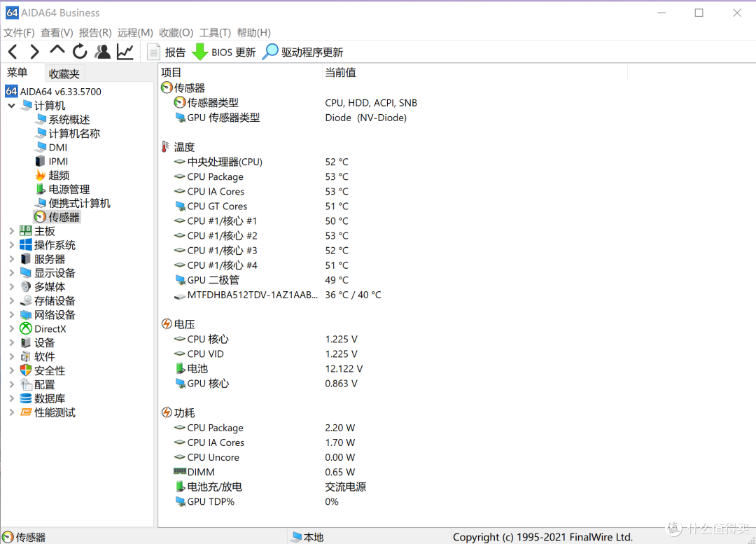Screen dimensions: 756x544
Task: Select IPMI in the tree
Action: tap(52, 162)
